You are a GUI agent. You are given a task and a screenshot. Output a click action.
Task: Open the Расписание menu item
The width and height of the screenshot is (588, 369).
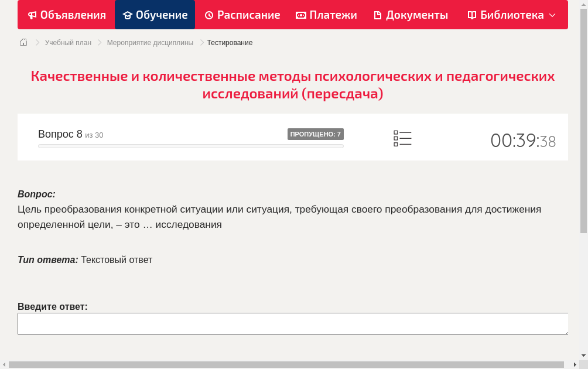242,15
